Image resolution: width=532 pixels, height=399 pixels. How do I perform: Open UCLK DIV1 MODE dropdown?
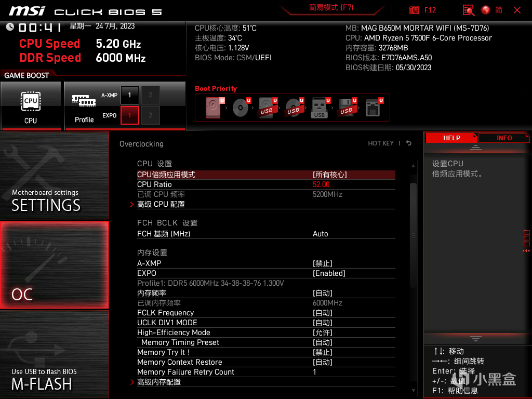point(323,322)
